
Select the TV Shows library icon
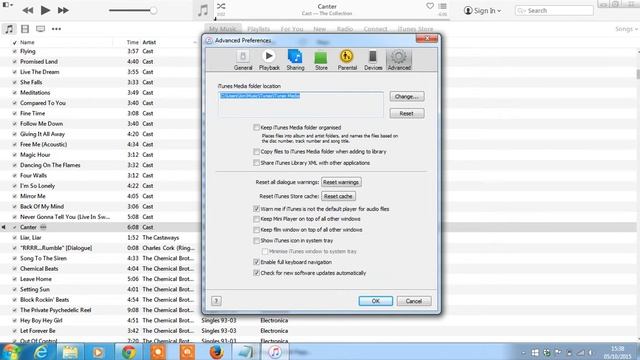click(40, 29)
